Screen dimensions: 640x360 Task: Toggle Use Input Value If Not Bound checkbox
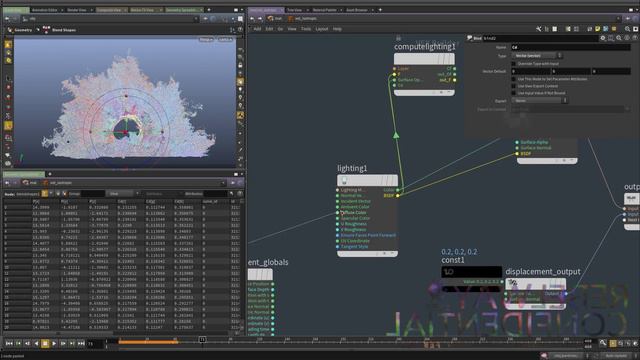513,93
